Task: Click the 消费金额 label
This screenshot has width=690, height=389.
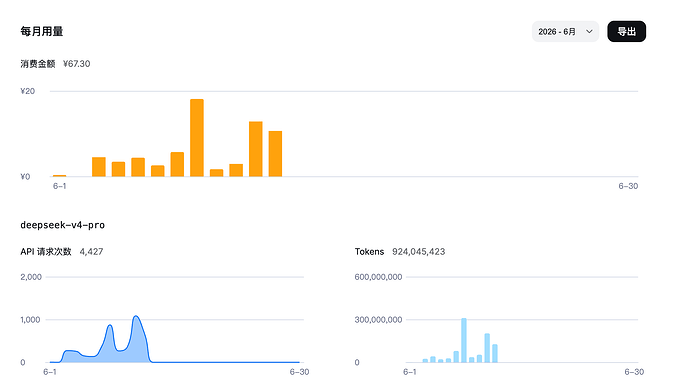Action: pyautogui.click(x=38, y=64)
